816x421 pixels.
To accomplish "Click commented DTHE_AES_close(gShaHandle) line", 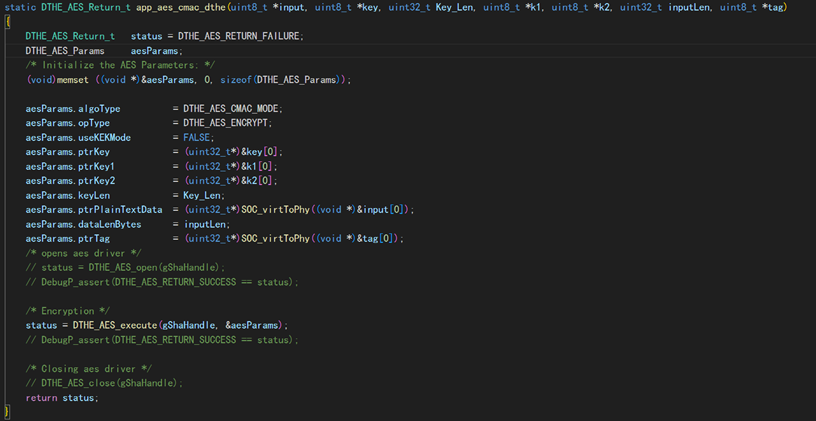I will [105, 383].
